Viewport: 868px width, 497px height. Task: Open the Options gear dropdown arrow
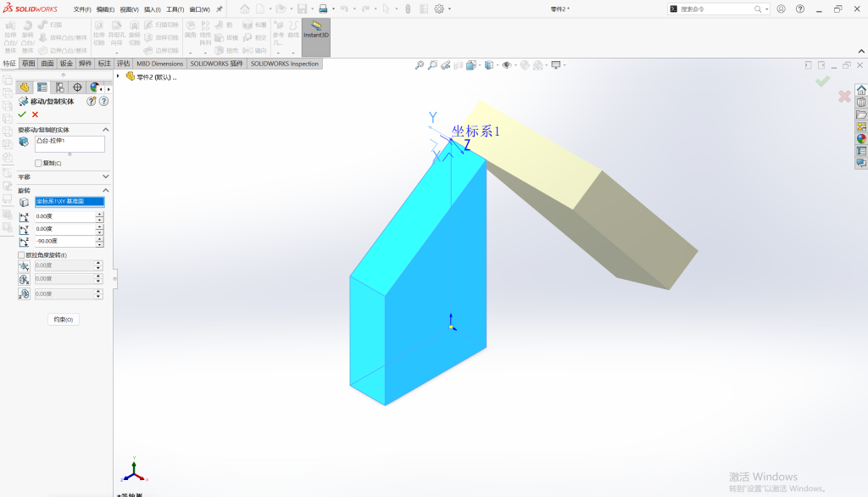pos(449,8)
